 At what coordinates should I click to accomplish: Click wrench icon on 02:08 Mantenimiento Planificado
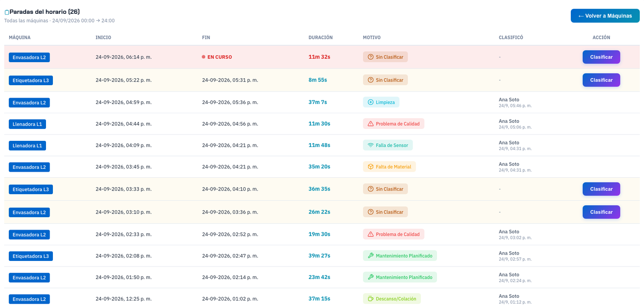[370, 256]
